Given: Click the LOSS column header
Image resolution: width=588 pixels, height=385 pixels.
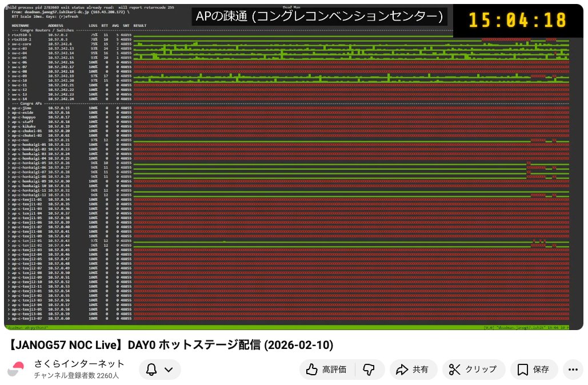Looking at the screenshot, I should pyautogui.click(x=93, y=26).
